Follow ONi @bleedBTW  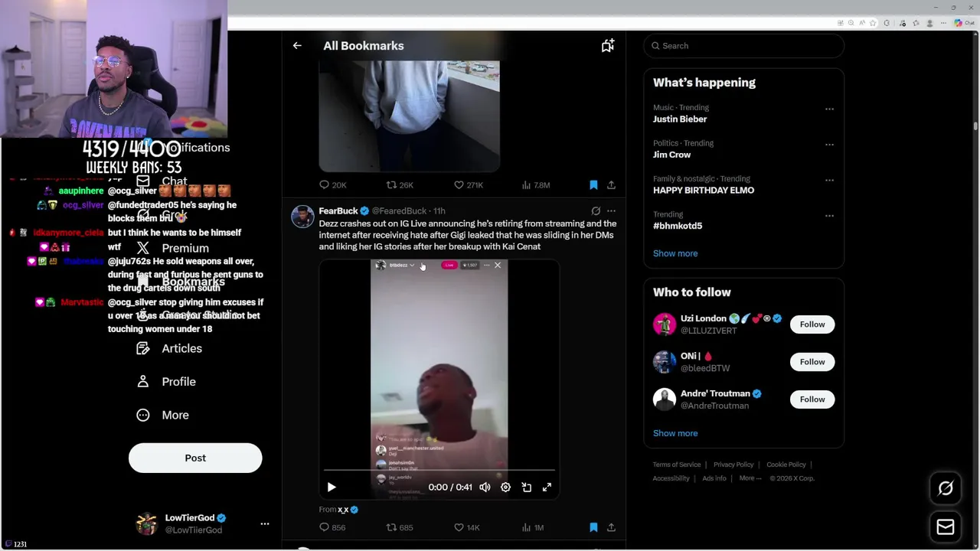(812, 362)
